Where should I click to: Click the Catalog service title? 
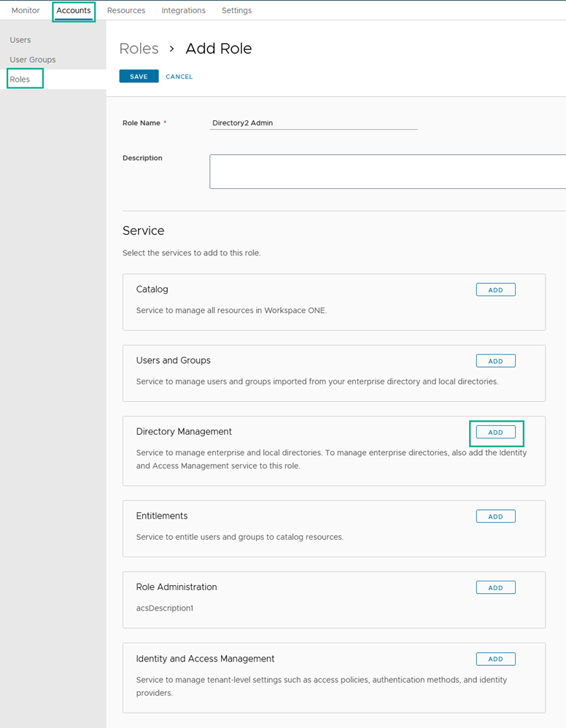[152, 290]
